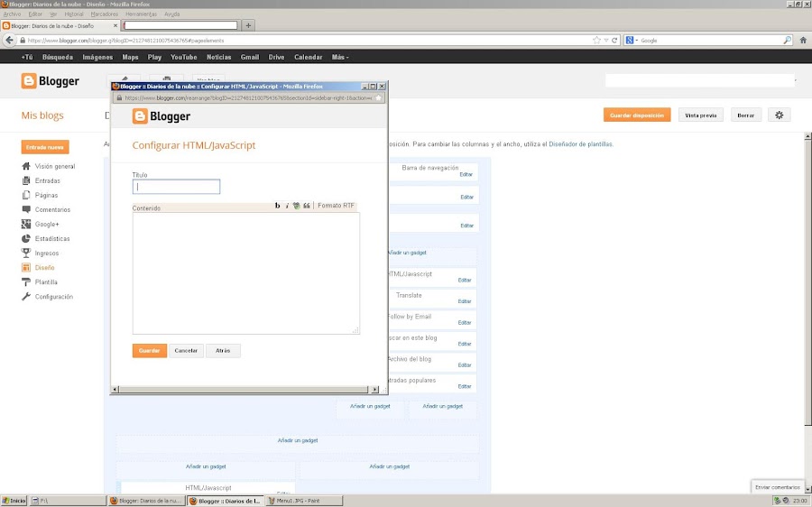Open the Más dropdown in Google bar

coord(340,57)
